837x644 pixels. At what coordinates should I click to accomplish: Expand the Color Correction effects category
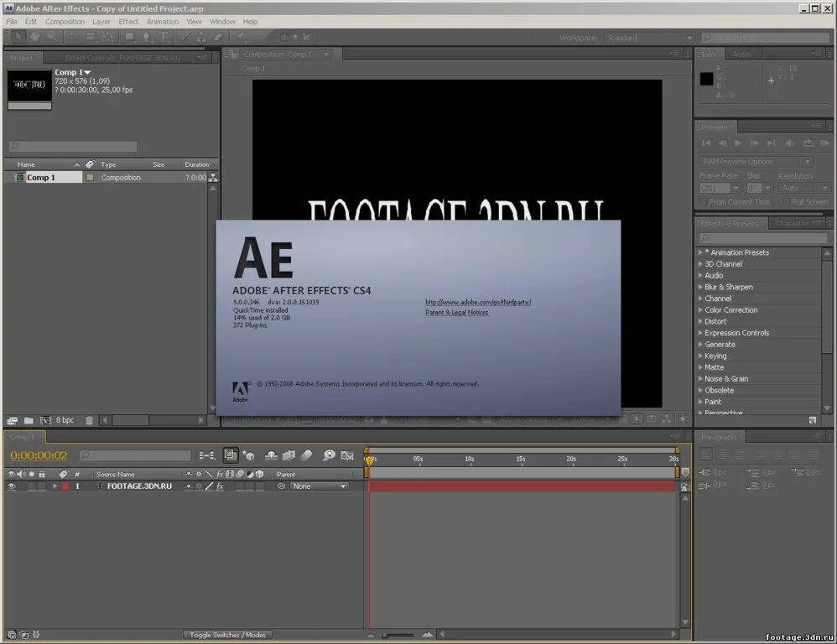point(700,310)
